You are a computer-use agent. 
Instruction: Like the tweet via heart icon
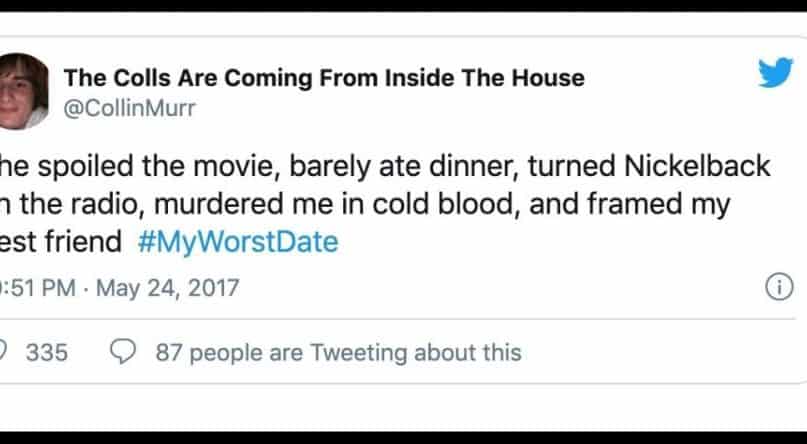coord(4,352)
